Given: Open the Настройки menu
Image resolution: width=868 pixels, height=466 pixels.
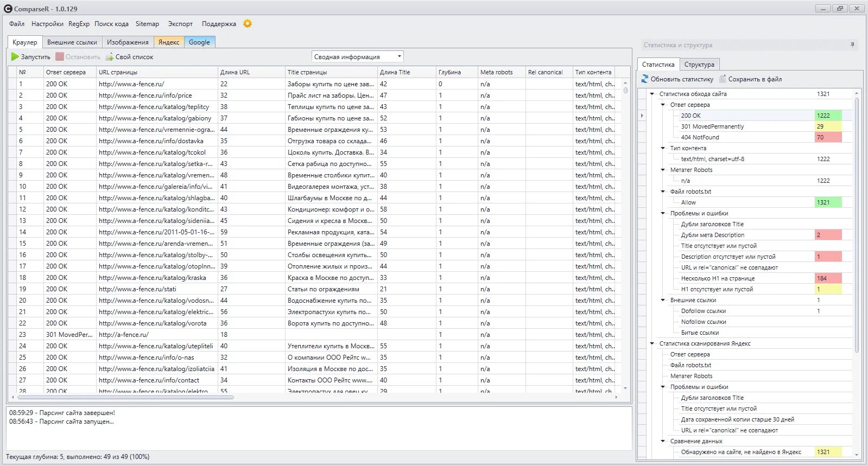Looking at the screenshot, I should click(47, 24).
